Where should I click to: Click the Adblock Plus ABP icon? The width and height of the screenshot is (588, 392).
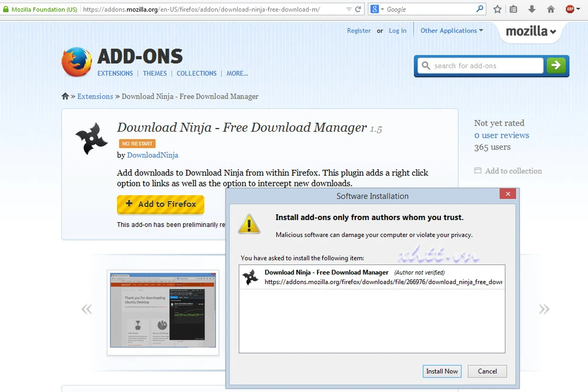(x=570, y=9)
